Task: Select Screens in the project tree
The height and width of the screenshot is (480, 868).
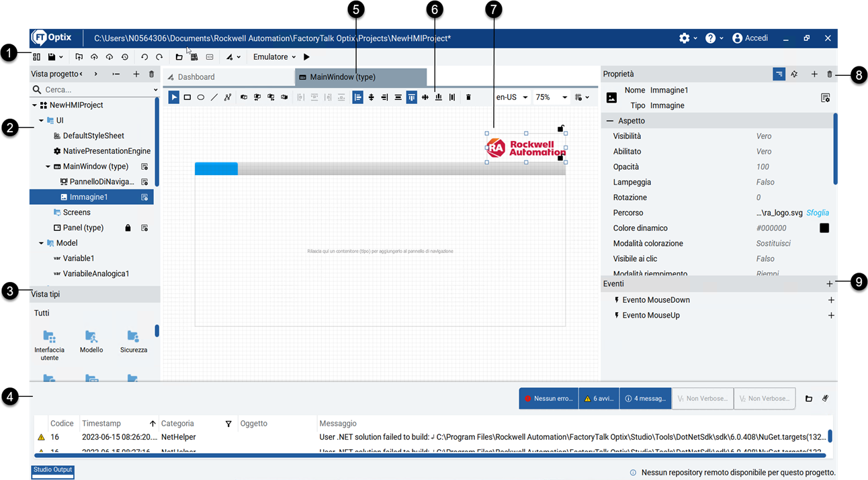Action: pos(77,212)
